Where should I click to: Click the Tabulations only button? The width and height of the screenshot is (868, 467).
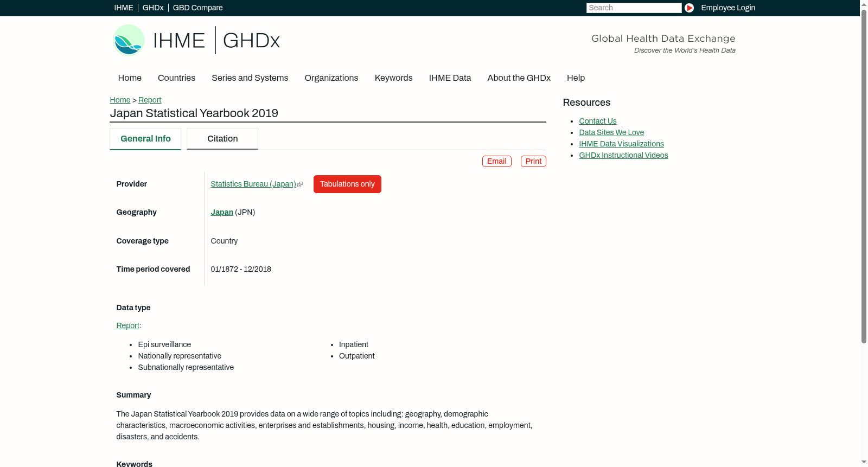[347, 184]
